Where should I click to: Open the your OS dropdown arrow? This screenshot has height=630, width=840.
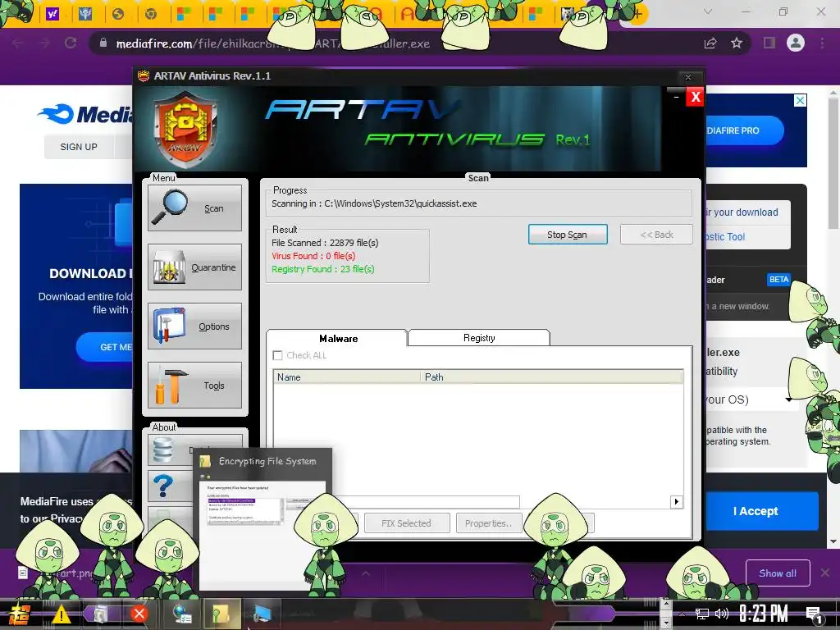coord(788,399)
